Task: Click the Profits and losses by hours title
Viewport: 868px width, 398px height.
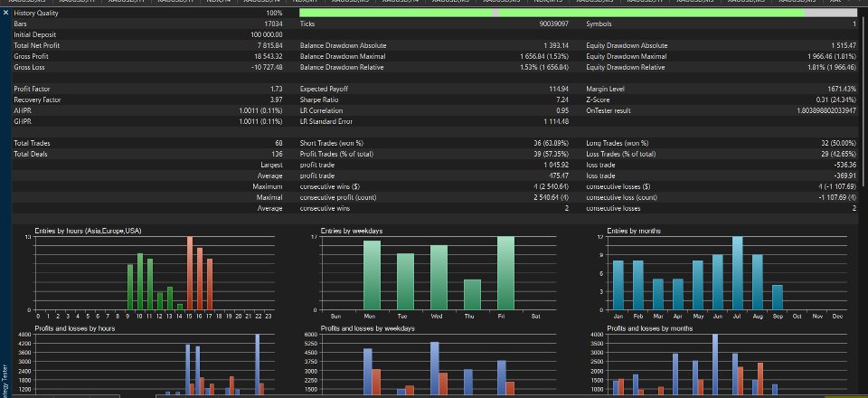Action: pyautogui.click(x=75, y=329)
